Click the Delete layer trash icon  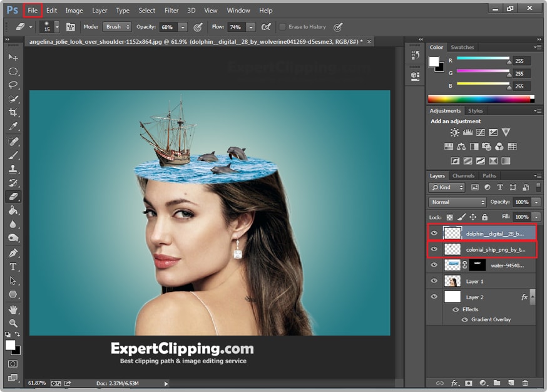[525, 383]
